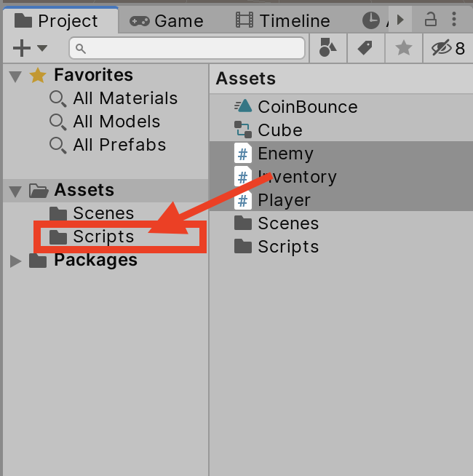Open the plus create asset dropdown

[29, 49]
